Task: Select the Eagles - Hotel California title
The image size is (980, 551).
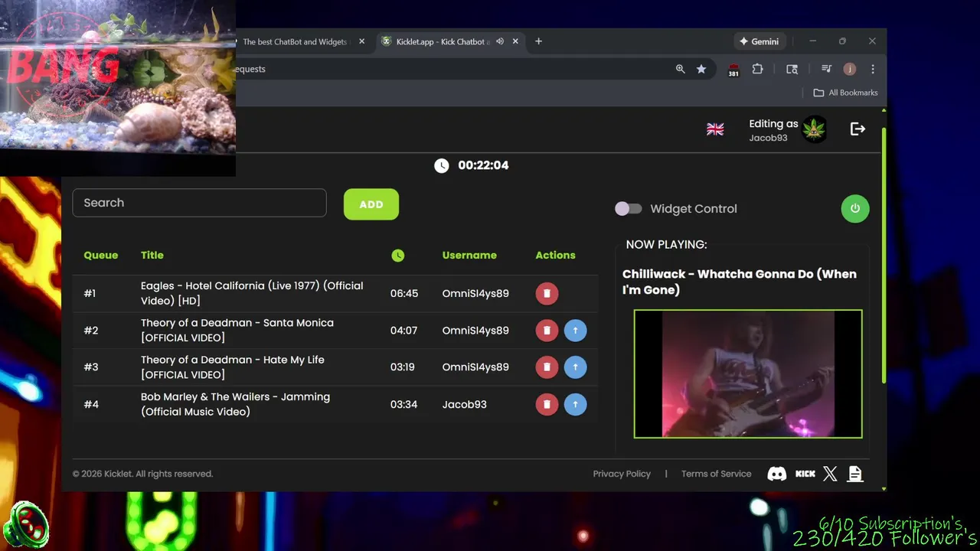Action: click(252, 293)
